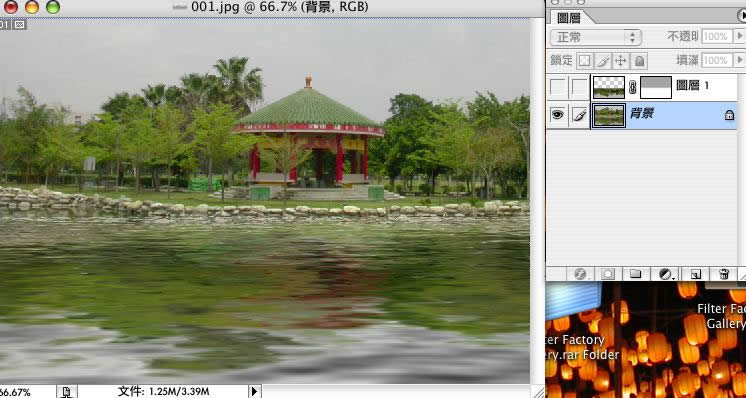
Task: Toggle lock image pixels brush box
Action: (x=603, y=61)
